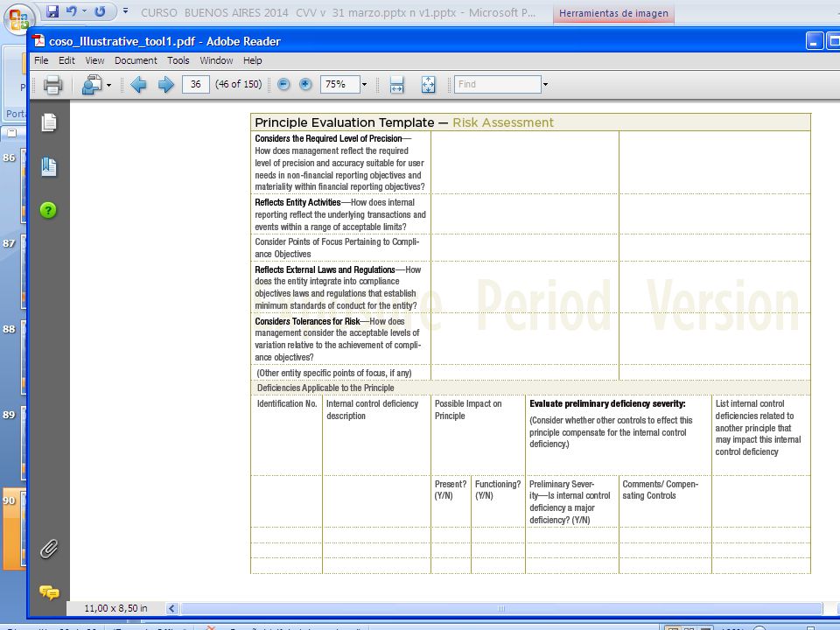Click 'Identification No.' column header
The width and height of the screenshot is (840, 630).
pyautogui.click(x=287, y=404)
